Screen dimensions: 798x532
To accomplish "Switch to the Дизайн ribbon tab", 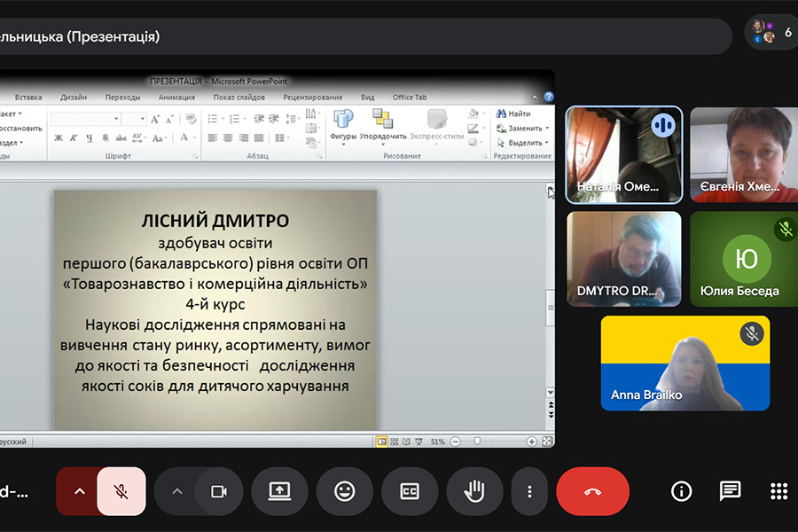I will click(74, 98).
